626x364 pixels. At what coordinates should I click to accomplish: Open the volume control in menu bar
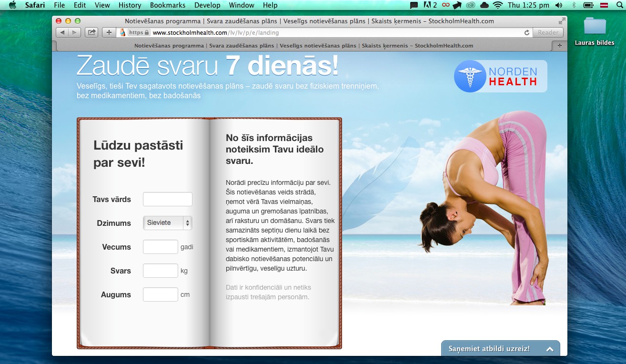559,5
